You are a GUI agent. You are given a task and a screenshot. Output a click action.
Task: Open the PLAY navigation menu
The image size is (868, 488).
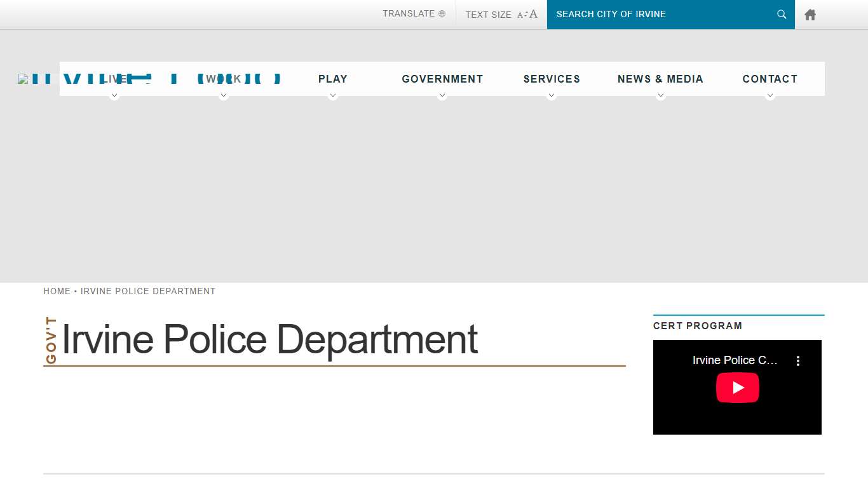332,79
